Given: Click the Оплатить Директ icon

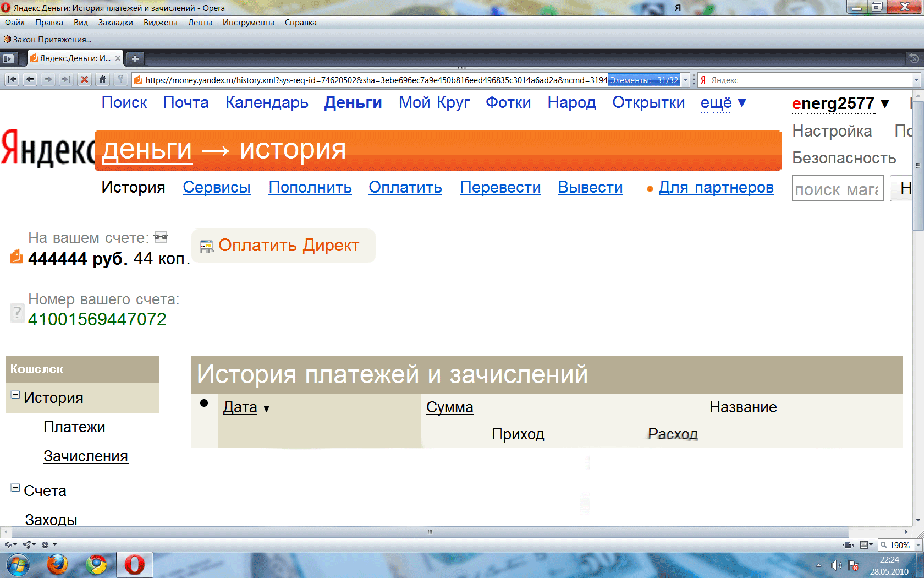Looking at the screenshot, I should [207, 246].
